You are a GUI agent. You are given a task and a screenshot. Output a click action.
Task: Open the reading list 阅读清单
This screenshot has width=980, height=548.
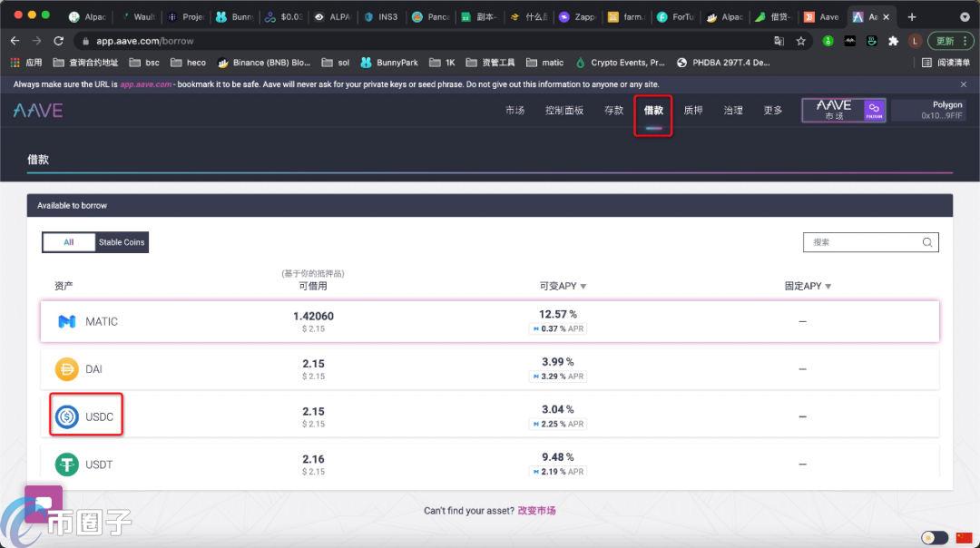[x=946, y=63]
